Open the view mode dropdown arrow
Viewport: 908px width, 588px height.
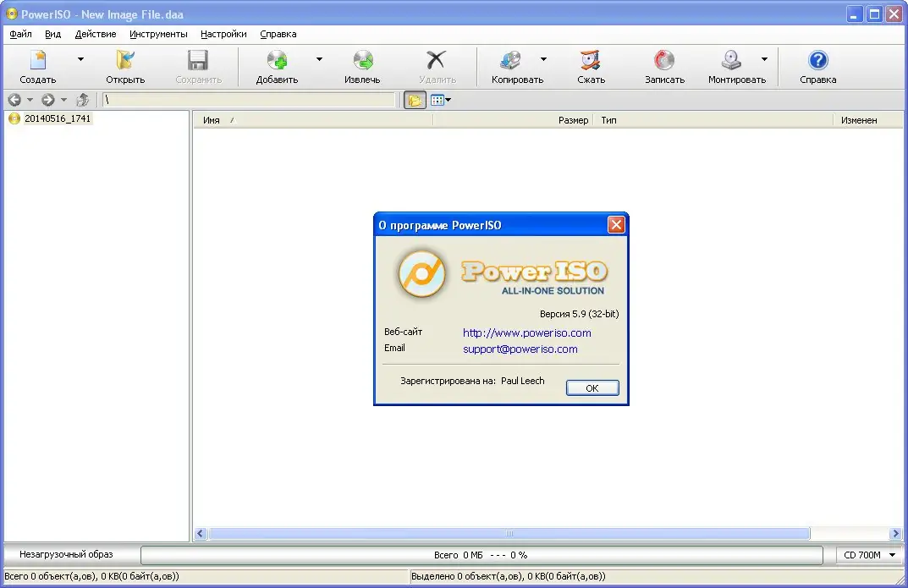(x=448, y=100)
